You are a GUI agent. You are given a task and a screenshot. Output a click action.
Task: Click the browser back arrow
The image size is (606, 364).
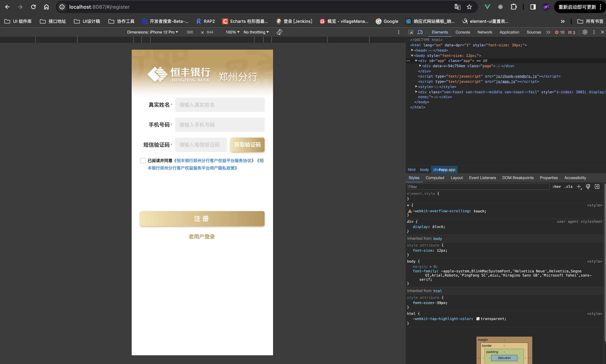point(7,7)
